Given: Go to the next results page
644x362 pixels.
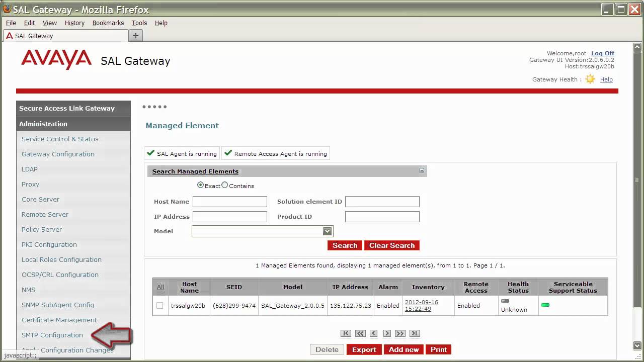Looking at the screenshot, I should [x=387, y=333].
